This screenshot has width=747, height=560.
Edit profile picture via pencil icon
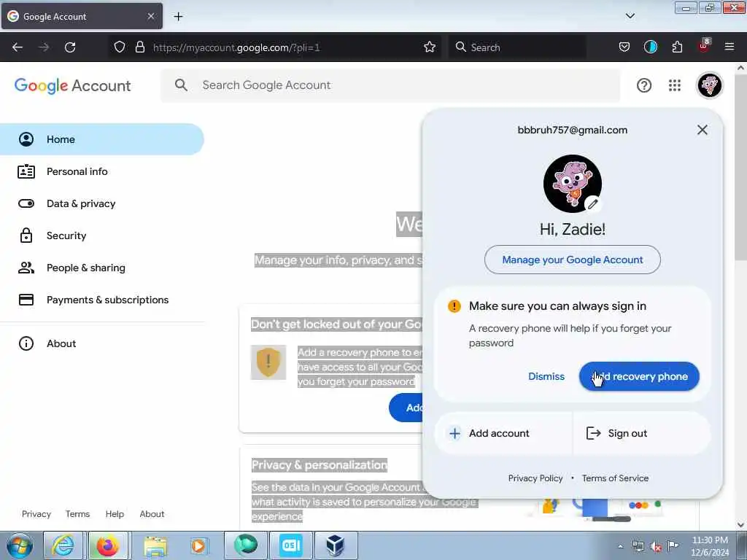click(592, 204)
